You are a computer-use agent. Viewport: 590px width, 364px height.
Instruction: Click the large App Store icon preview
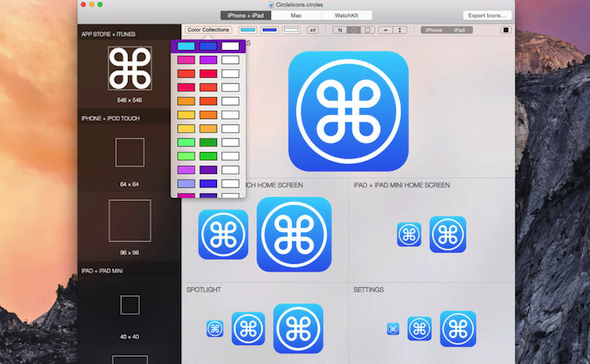tap(348, 111)
